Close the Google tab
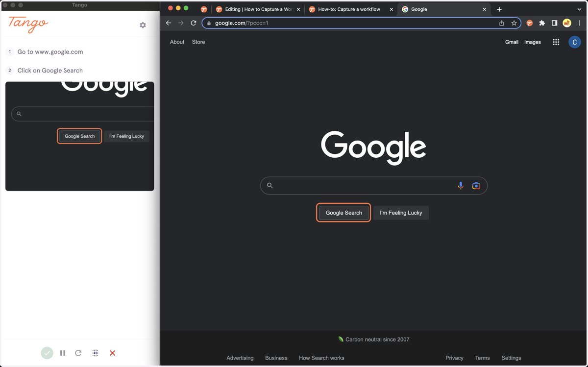This screenshot has height=367, width=588. coord(485,9)
